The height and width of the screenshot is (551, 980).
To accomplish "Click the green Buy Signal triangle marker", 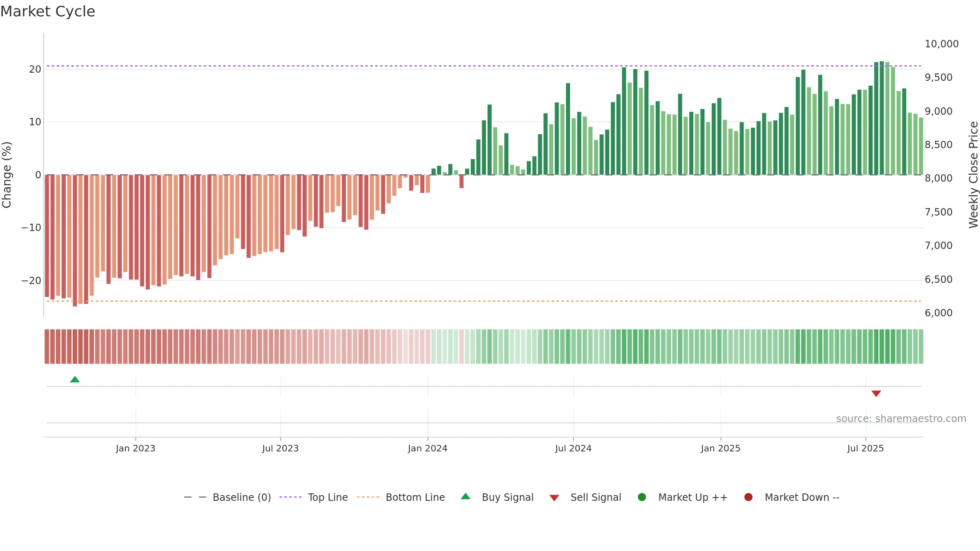I will click(75, 380).
